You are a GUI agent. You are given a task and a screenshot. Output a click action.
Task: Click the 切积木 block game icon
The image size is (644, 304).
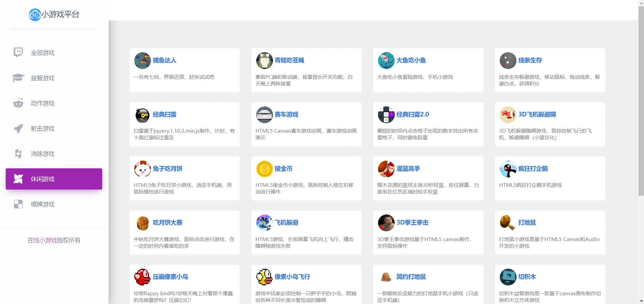click(508, 276)
